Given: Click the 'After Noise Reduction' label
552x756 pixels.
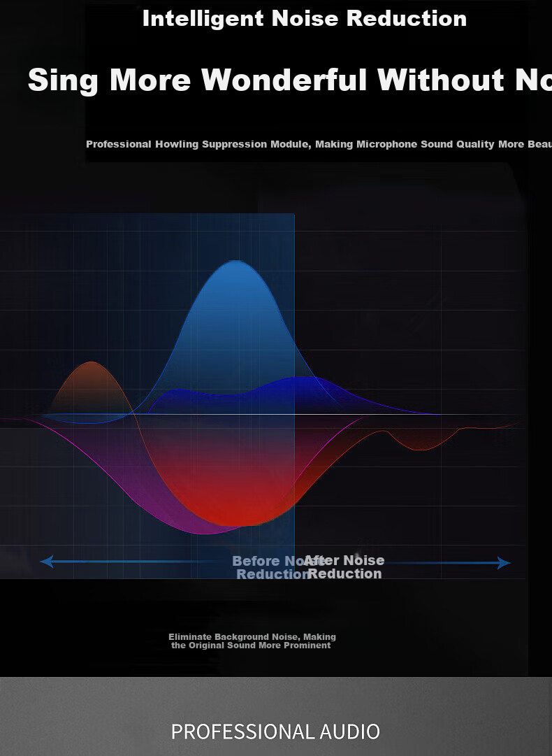Looking at the screenshot, I should coord(344,566).
